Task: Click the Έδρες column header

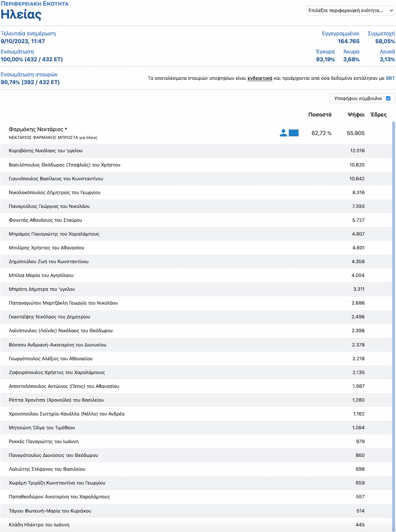Action: click(378, 115)
